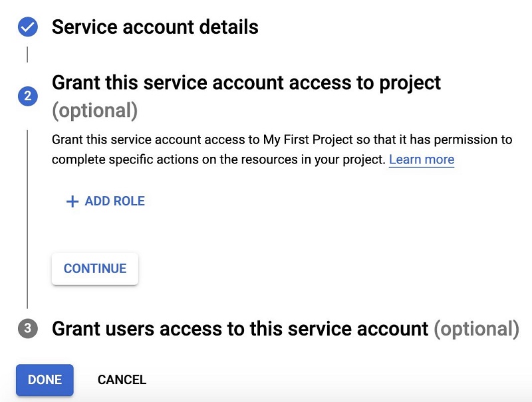The height and width of the screenshot is (402, 532).
Task: Click the (optional) label on step 3
Action: 477,329
